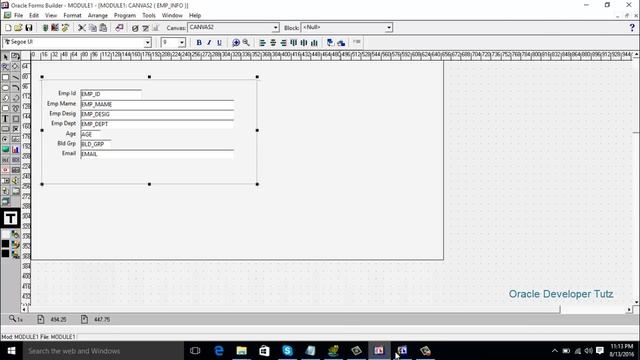
Task: Zoom out on the canvas
Action: coord(246,42)
